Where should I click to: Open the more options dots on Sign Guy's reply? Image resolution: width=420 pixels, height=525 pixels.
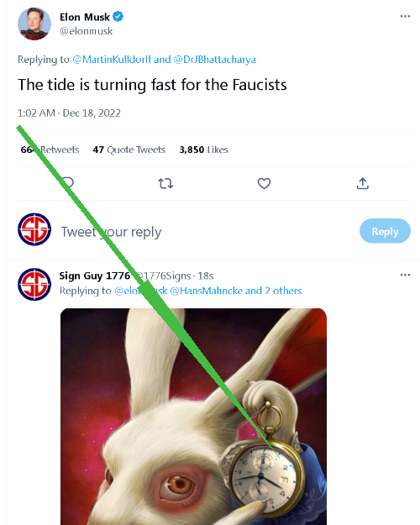tap(405, 275)
